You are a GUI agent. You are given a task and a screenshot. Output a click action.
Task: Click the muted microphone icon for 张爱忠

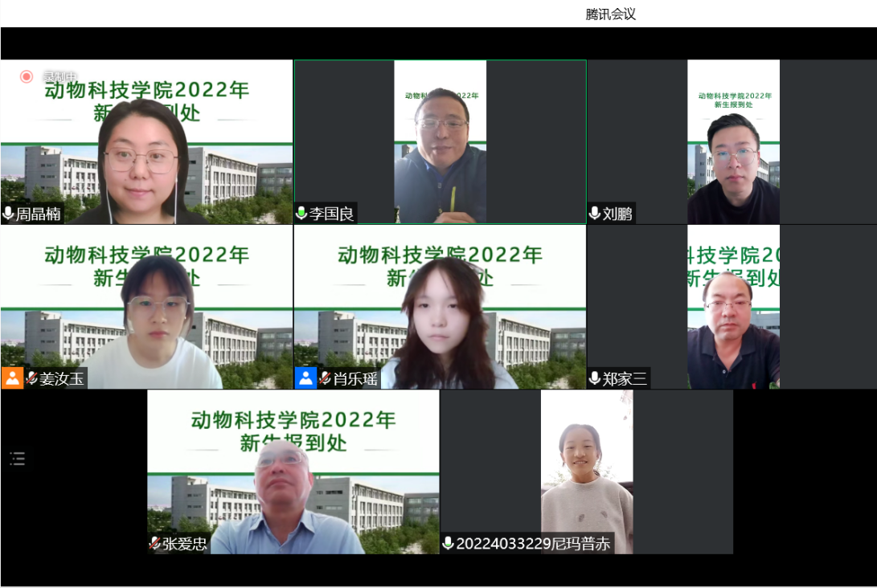[154, 544]
